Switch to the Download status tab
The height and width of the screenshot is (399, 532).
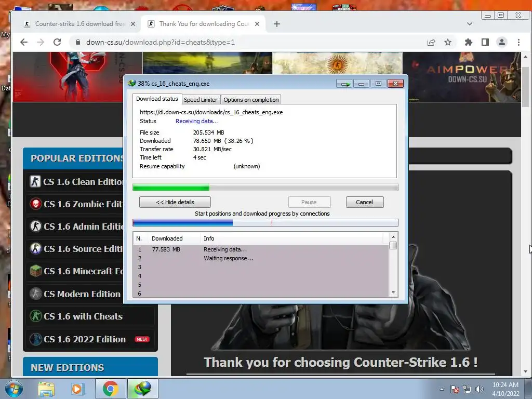(x=157, y=99)
